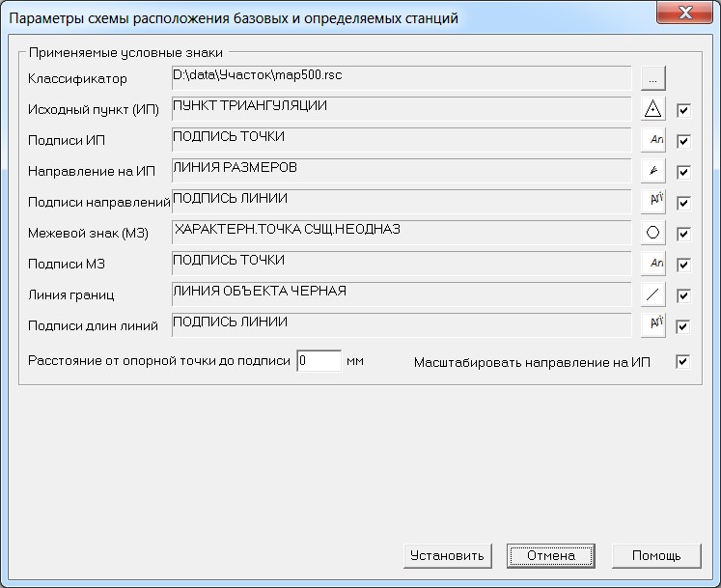721x588 pixels.
Task: Click the distance to label input field
Action: point(319,361)
